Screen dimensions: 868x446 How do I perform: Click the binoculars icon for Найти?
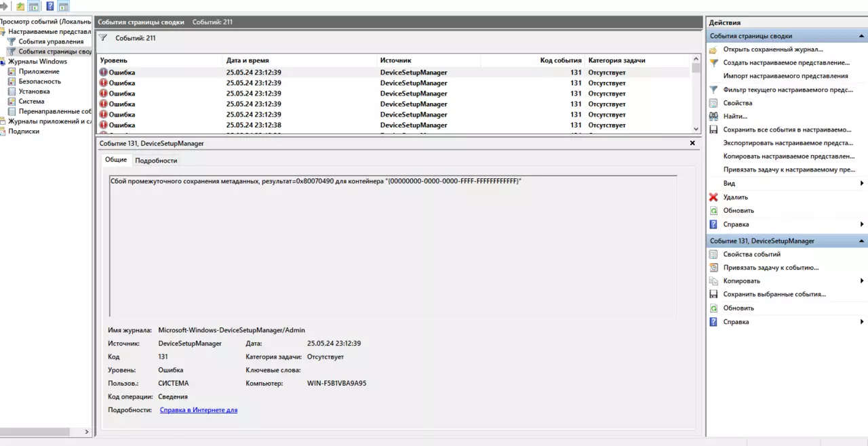click(x=713, y=116)
